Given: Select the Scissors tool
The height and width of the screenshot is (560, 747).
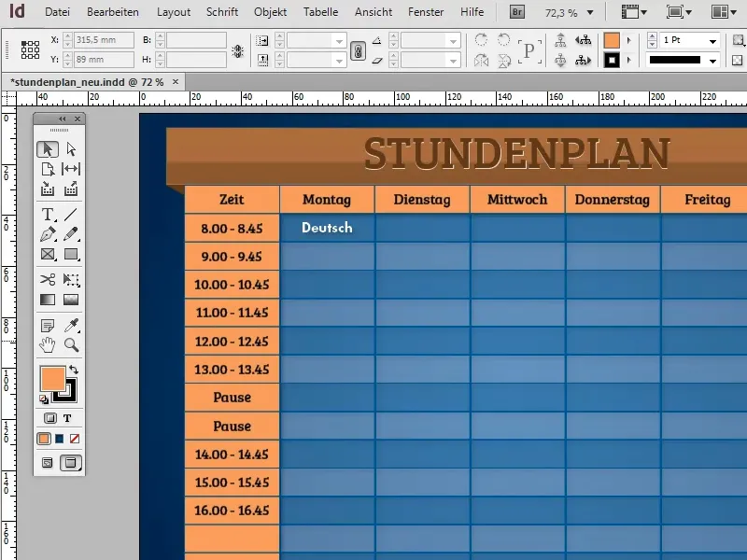Looking at the screenshot, I should pyautogui.click(x=48, y=279).
